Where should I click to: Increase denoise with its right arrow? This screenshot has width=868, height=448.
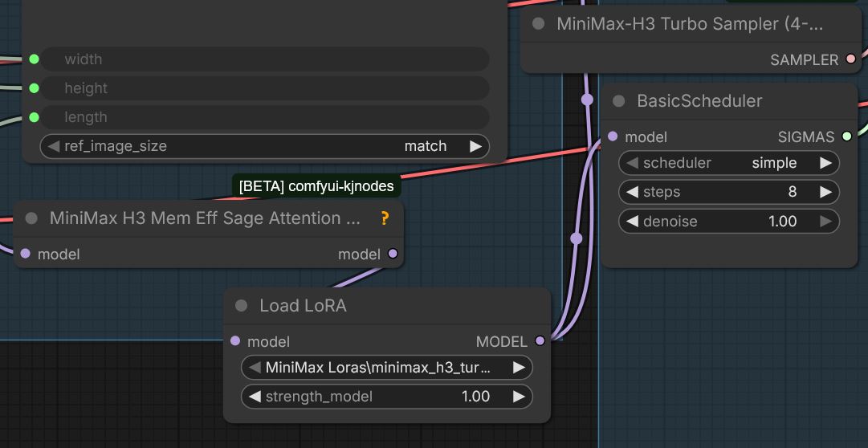tap(825, 222)
